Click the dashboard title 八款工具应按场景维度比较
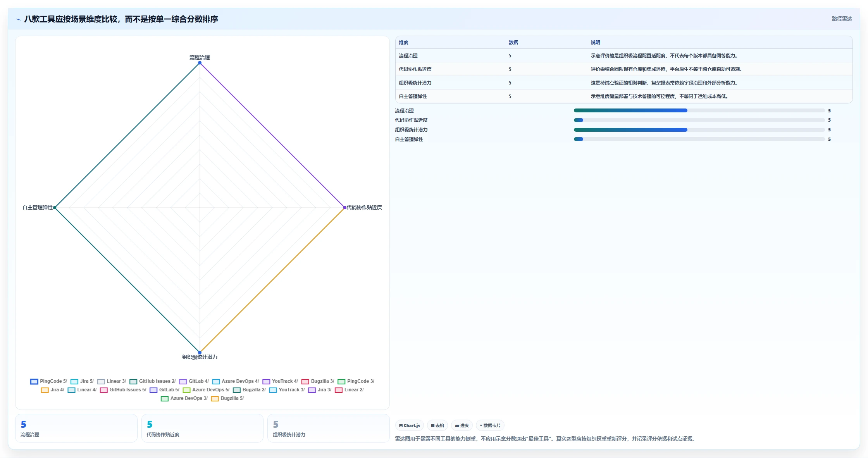This screenshot has height=458, width=868. click(121, 19)
